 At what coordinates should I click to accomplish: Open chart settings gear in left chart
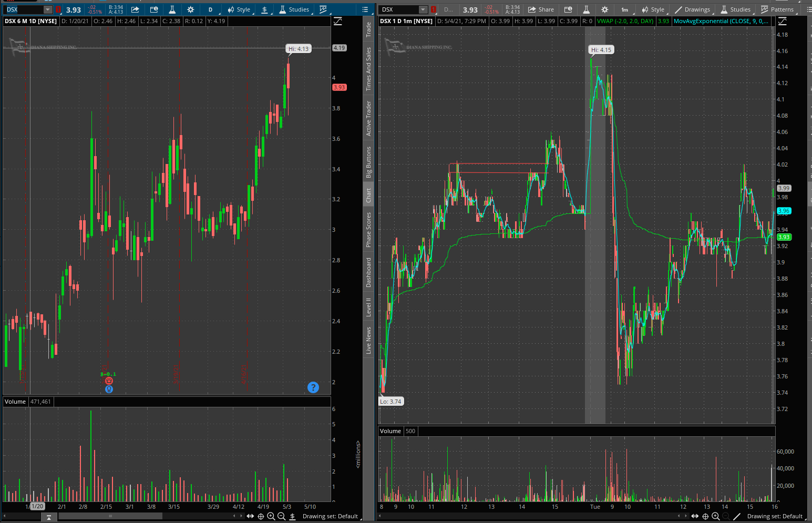tap(190, 9)
